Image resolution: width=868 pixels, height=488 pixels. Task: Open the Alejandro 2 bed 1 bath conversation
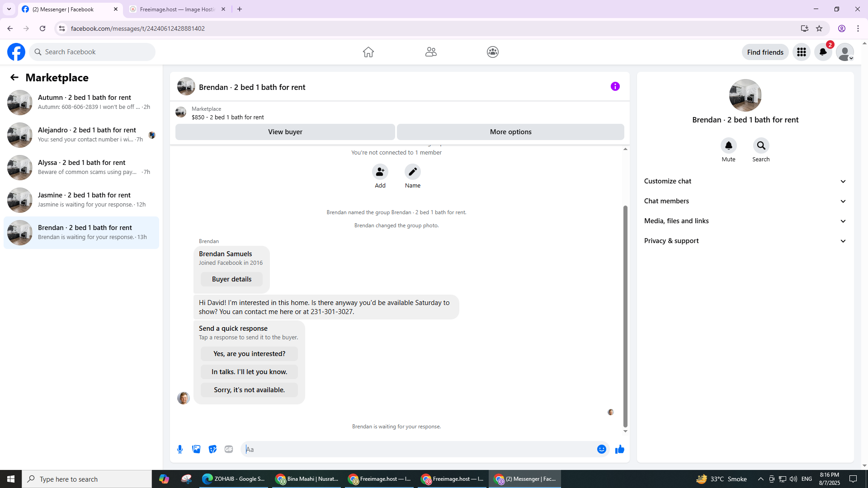[x=81, y=135]
